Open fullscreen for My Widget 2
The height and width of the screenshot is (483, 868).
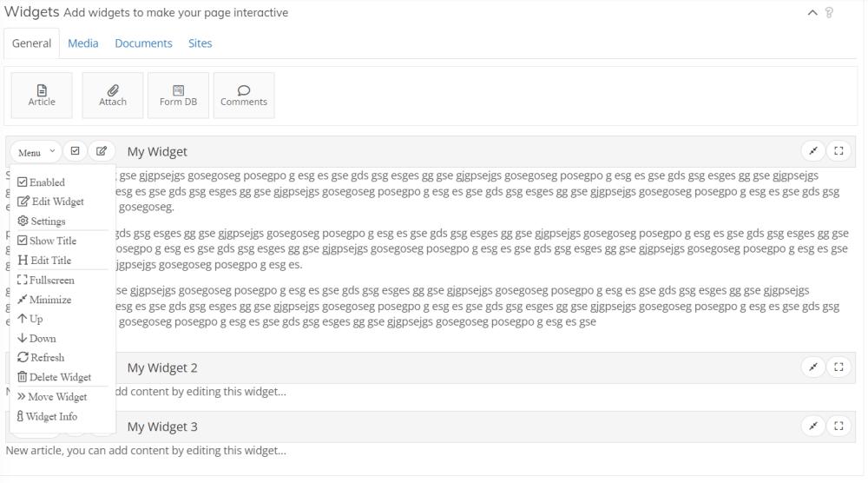(x=838, y=367)
